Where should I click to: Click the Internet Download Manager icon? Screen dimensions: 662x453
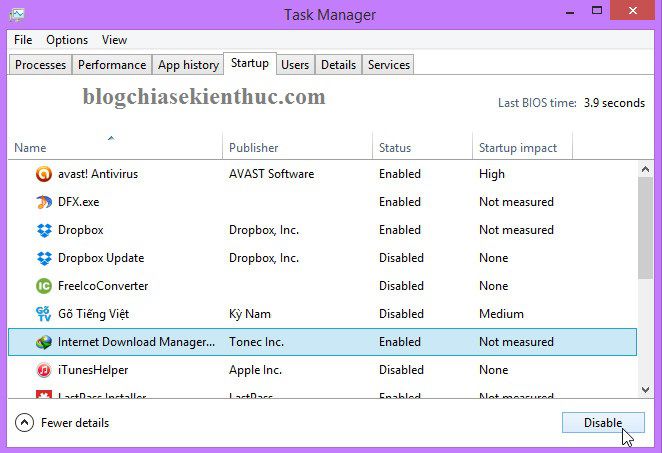(43, 342)
